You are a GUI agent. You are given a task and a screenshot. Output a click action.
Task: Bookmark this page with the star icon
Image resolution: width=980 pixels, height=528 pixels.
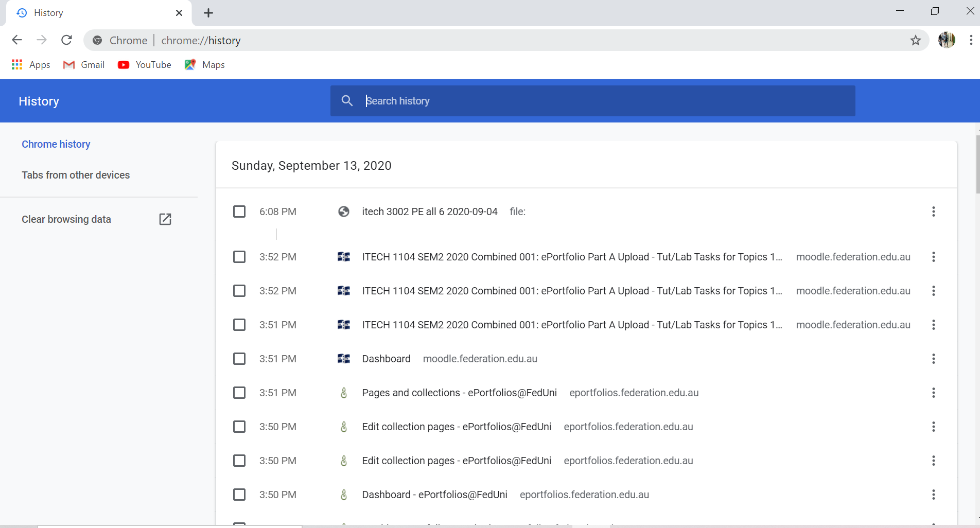pyautogui.click(x=915, y=40)
